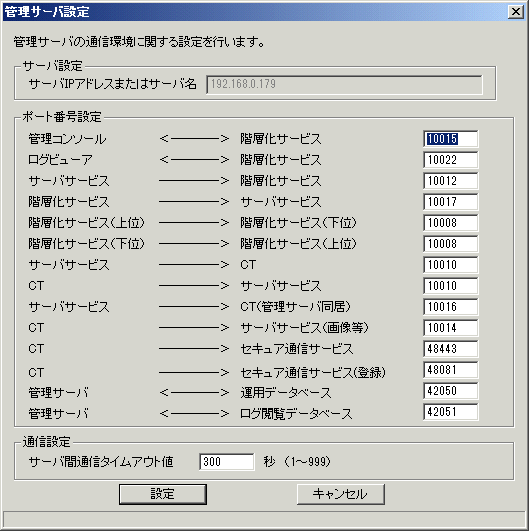Click the description text 管理サーバの通信環境に関する設定を行います。
Image resolution: width=529 pixels, height=531 pixels.
click(139, 42)
